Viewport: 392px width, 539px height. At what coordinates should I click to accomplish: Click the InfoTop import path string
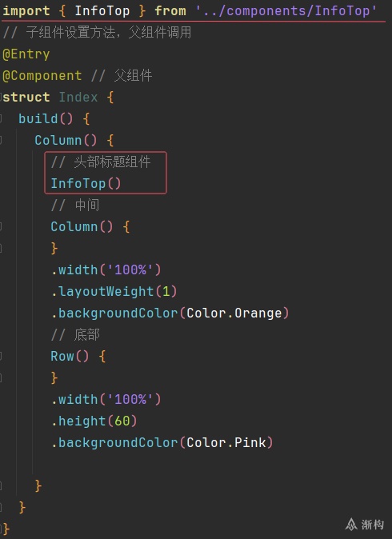(286, 11)
